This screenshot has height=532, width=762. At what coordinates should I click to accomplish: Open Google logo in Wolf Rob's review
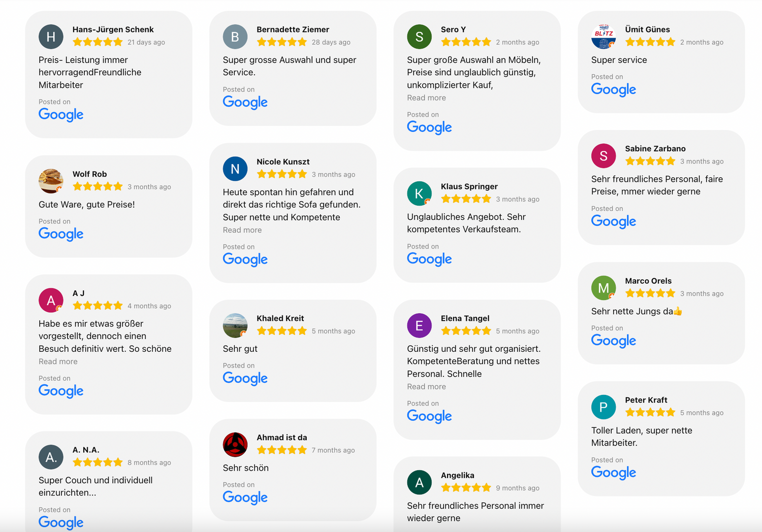click(x=61, y=234)
